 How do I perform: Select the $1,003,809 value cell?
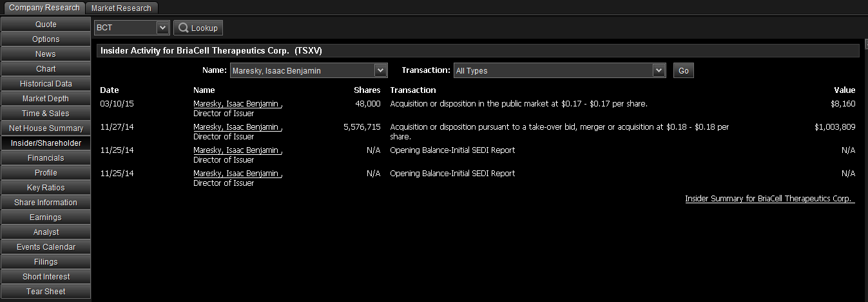point(835,128)
